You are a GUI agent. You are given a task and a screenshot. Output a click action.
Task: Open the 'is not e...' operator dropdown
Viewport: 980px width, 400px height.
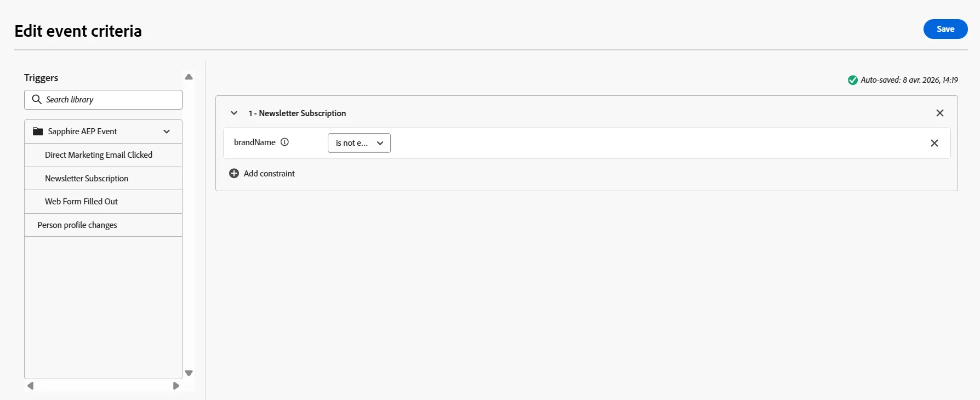pyautogui.click(x=359, y=143)
